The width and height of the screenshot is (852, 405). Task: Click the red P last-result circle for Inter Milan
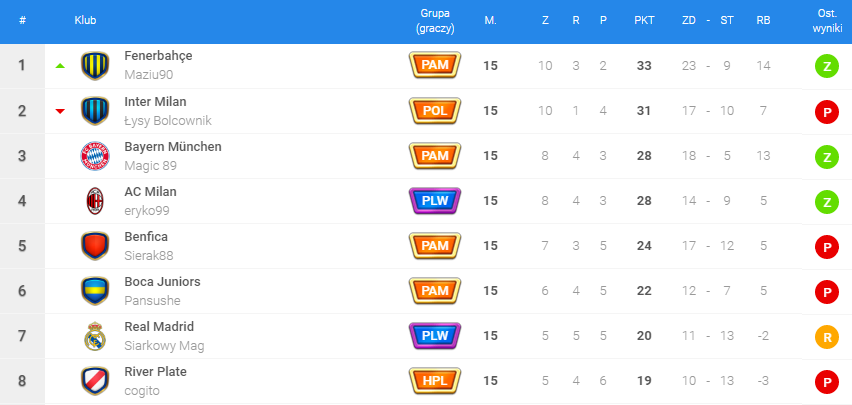pyautogui.click(x=826, y=111)
